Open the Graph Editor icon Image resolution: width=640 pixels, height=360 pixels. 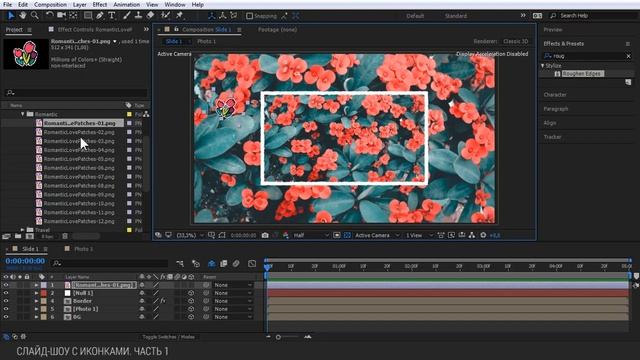252,264
